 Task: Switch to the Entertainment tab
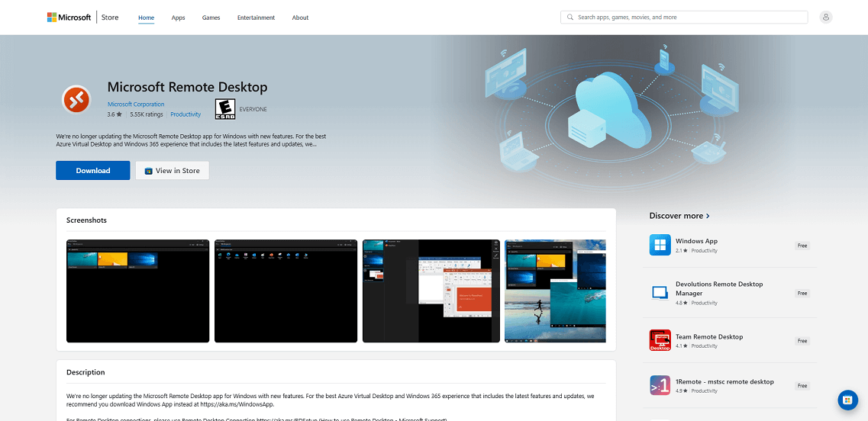click(x=256, y=18)
